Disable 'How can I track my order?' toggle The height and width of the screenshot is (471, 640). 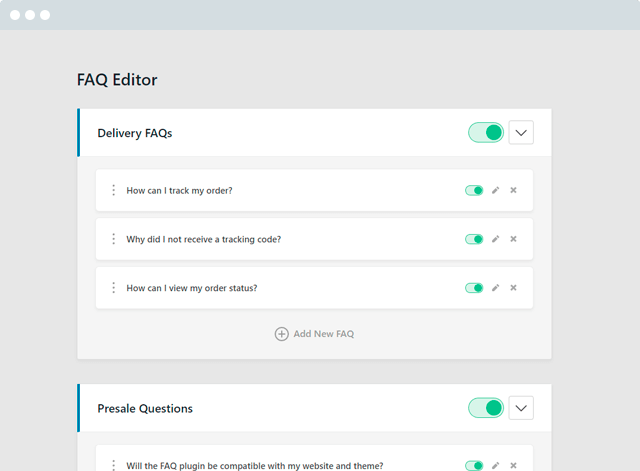(x=474, y=190)
